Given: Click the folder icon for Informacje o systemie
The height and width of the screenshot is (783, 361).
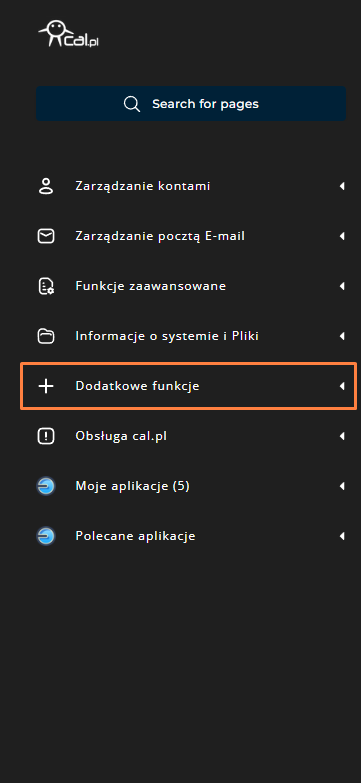Looking at the screenshot, I should coord(46,336).
